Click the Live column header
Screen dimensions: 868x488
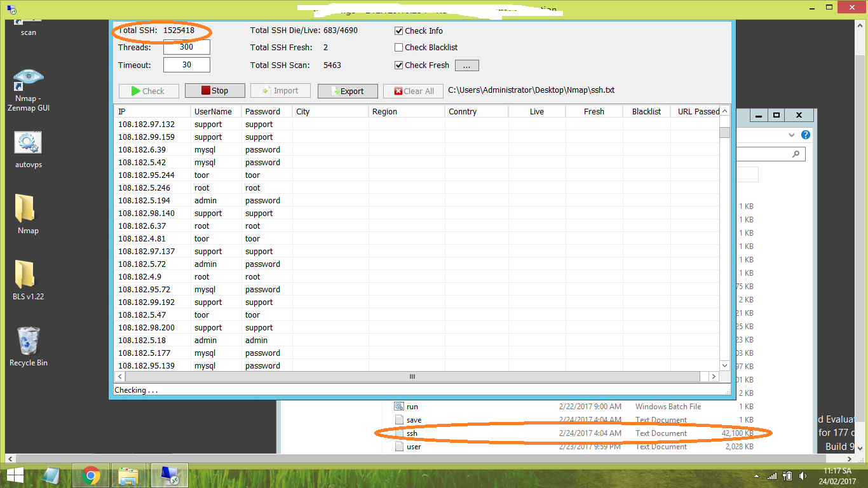(x=537, y=111)
